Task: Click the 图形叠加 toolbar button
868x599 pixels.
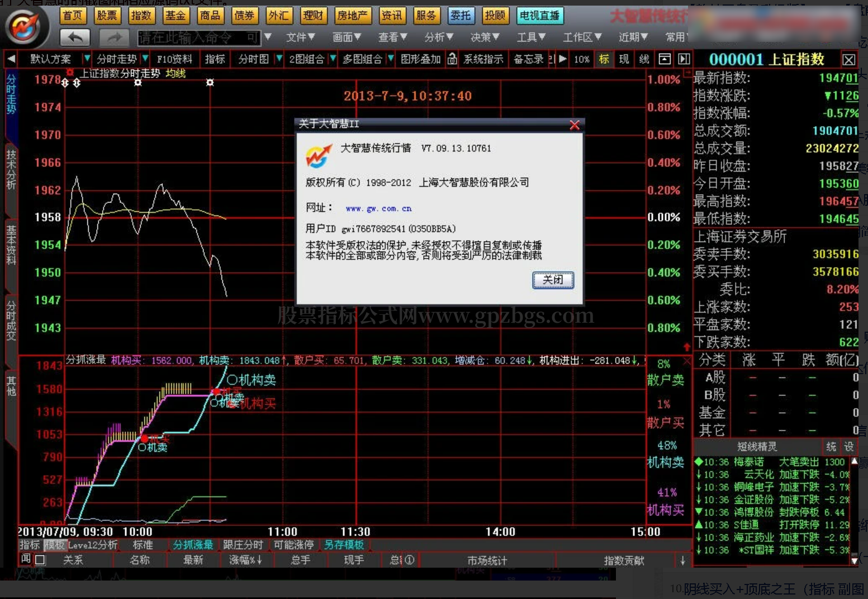Action: tap(420, 59)
